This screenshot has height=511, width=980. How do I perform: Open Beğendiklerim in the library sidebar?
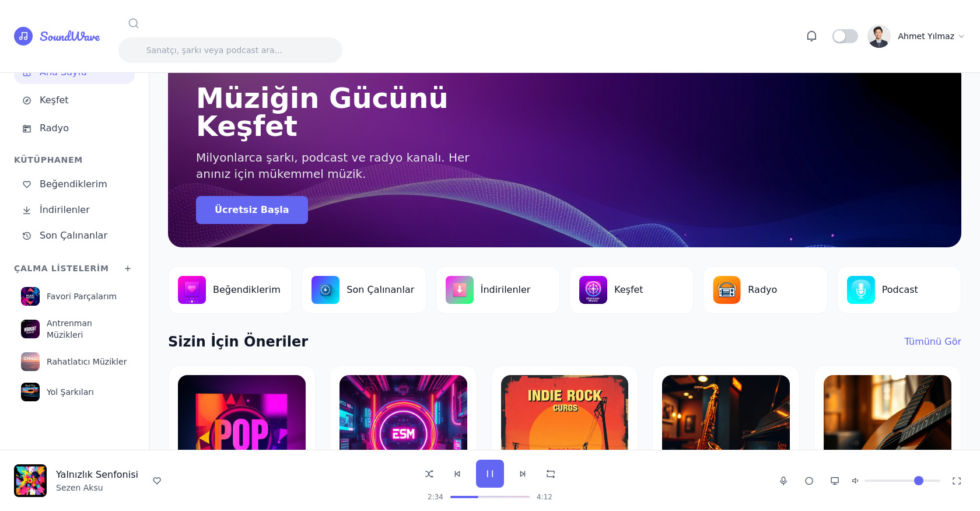click(74, 184)
